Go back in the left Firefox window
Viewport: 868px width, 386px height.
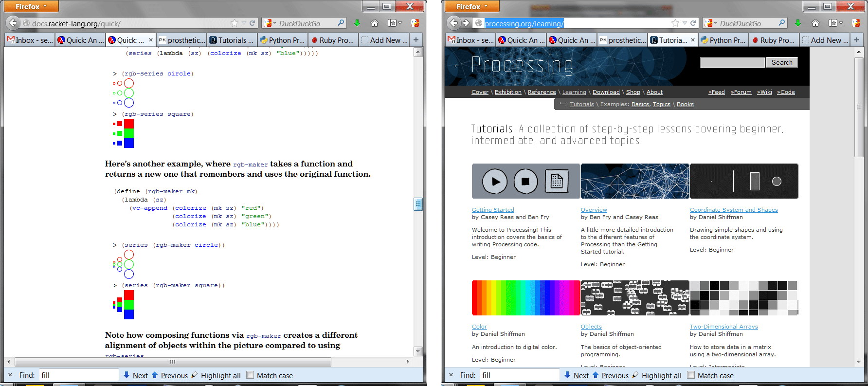pos(13,23)
